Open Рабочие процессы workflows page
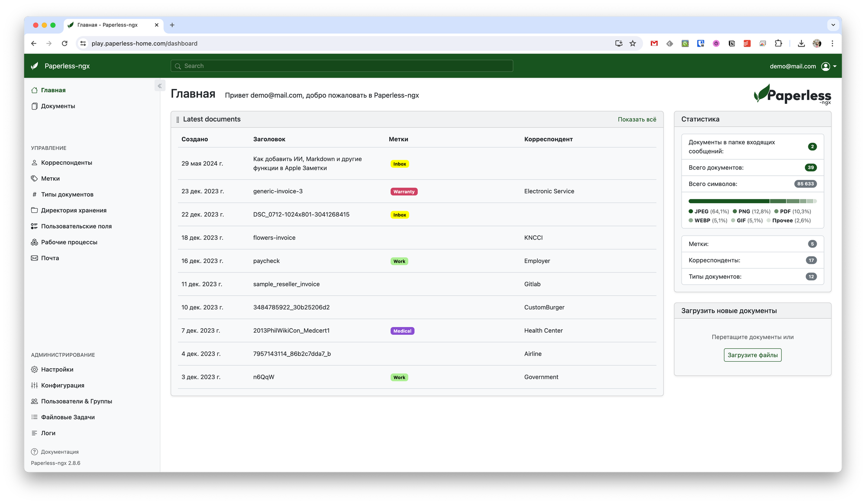 tap(69, 242)
